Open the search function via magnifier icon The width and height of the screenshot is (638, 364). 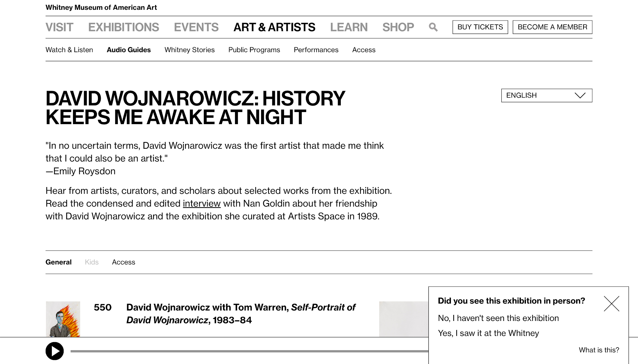click(x=433, y=27)
